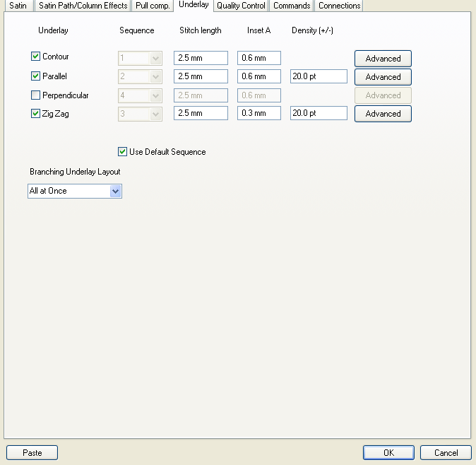The image size is (476, 465).
Task: Click Advanced button for Contour underlay
Action: click(x=383, y=59)
